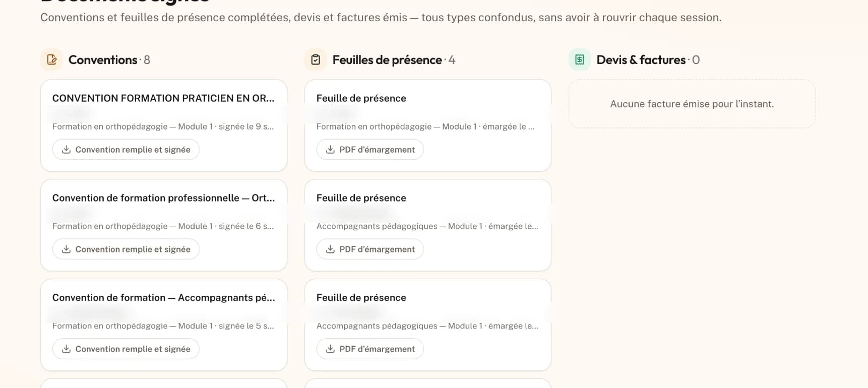Click download icon in second PDF d'émargement button
The width and height of the screenshot is (868, 388).
(330, 249)
